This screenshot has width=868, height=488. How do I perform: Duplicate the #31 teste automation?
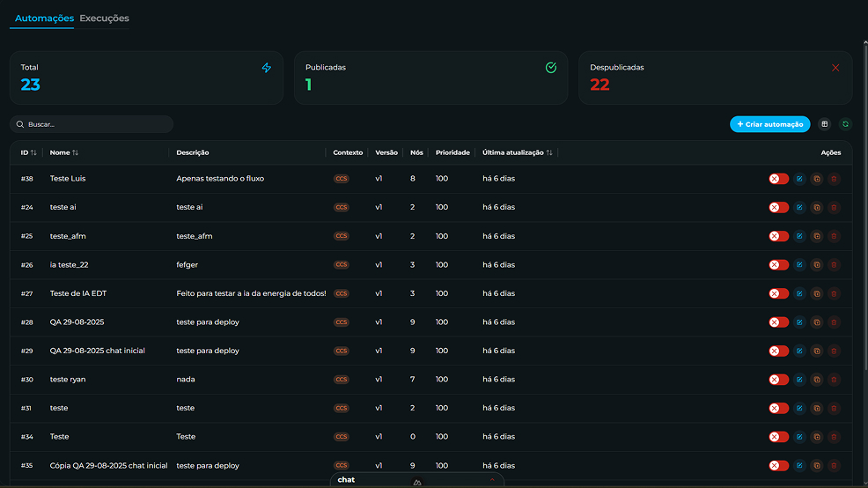[817, 408]
